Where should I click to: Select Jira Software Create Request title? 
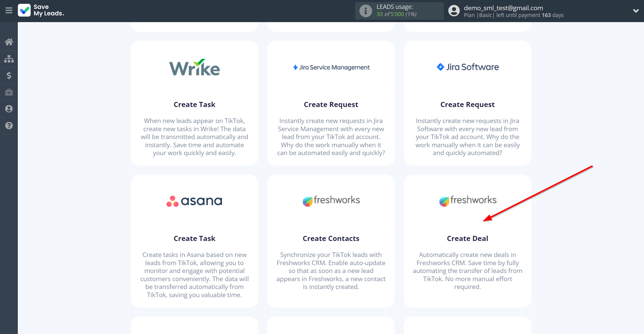[467, 104]
